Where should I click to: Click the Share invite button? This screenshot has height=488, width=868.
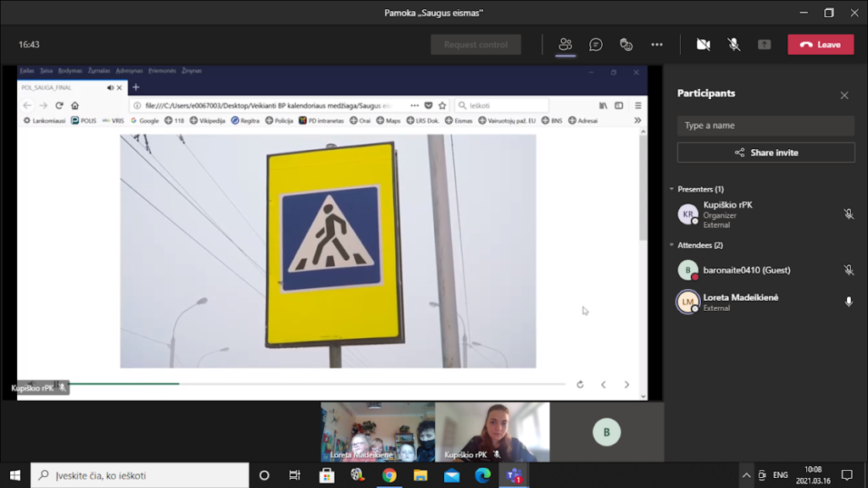[765, 152]
